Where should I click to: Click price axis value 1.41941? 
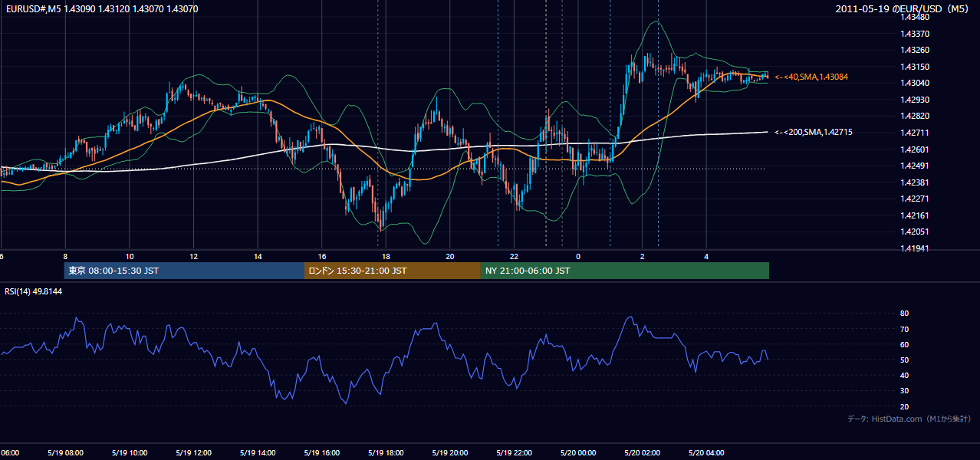(x=914, y=248)
